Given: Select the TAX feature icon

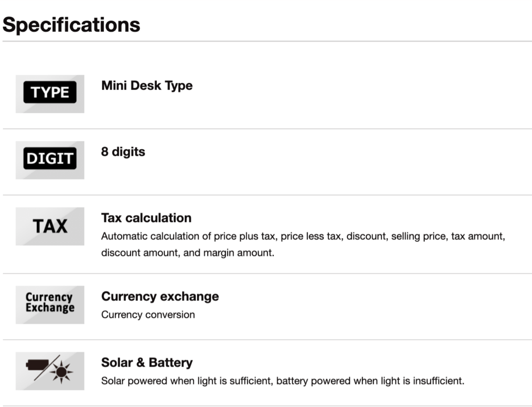Looking at the screenshot, I should [x=50, y=226].
